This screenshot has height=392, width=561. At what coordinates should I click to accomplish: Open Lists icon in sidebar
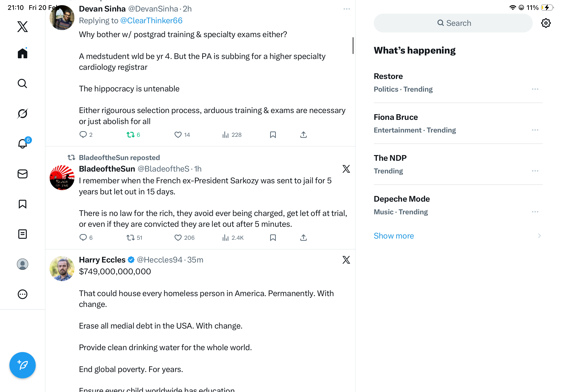23,234
